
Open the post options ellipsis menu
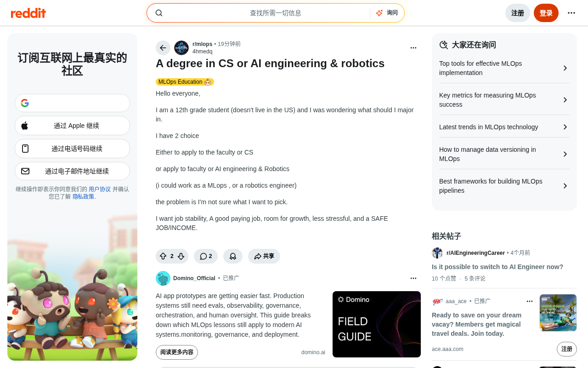[413, 48]
